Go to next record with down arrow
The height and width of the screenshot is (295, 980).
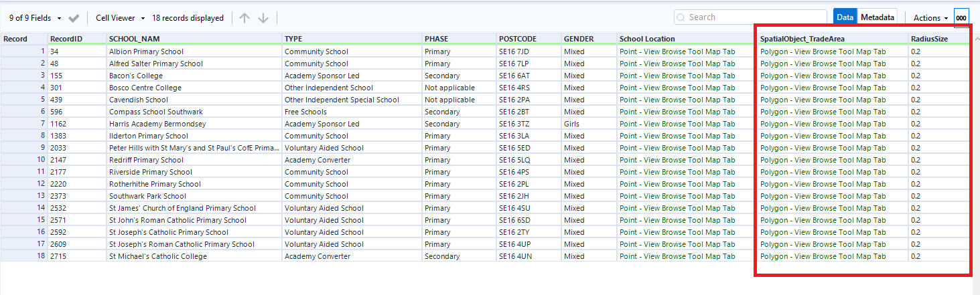(263, 18)
